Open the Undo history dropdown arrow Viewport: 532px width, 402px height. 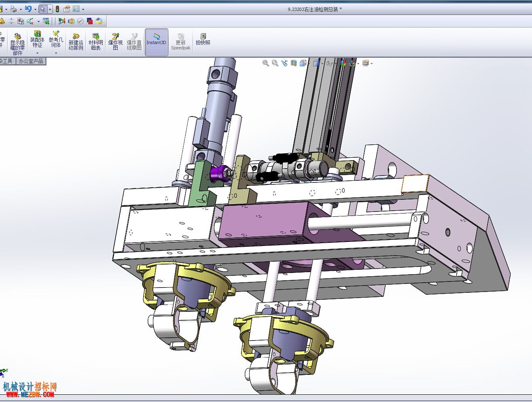35,9
